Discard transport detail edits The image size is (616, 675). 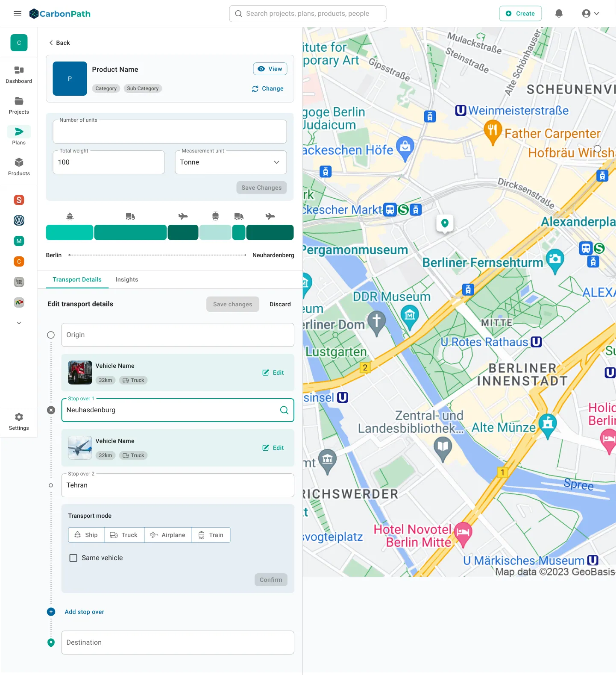(x=280, y=304)
